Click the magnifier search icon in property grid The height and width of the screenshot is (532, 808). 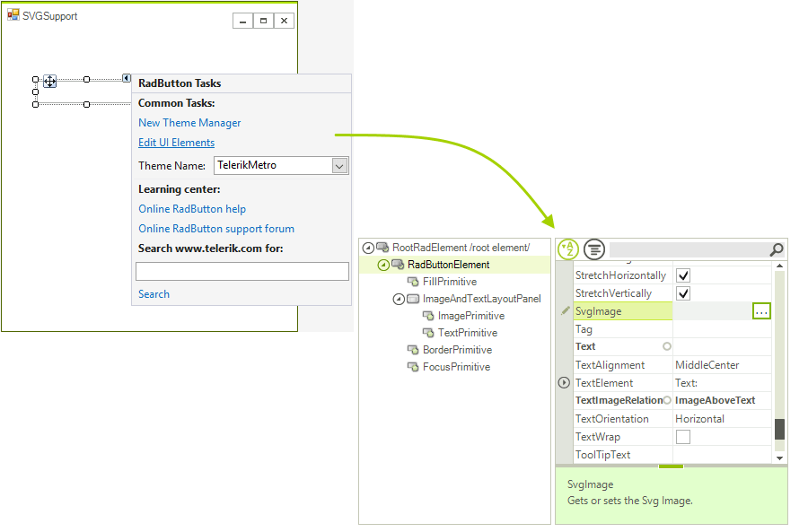777,249
